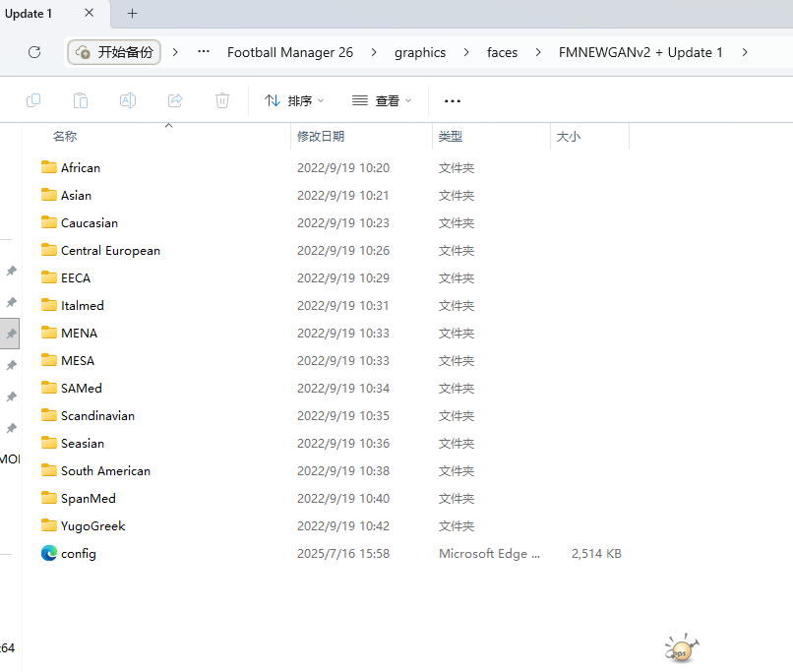Image resolution: width=793 pixels, height=672 pixels.
Task: Click the delete trash icon in toolbar
Action: click(x=222, y=100)
